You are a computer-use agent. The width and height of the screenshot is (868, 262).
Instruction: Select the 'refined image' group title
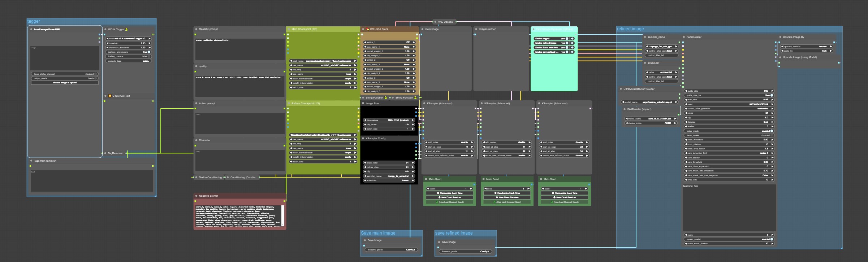click(630, 29)
